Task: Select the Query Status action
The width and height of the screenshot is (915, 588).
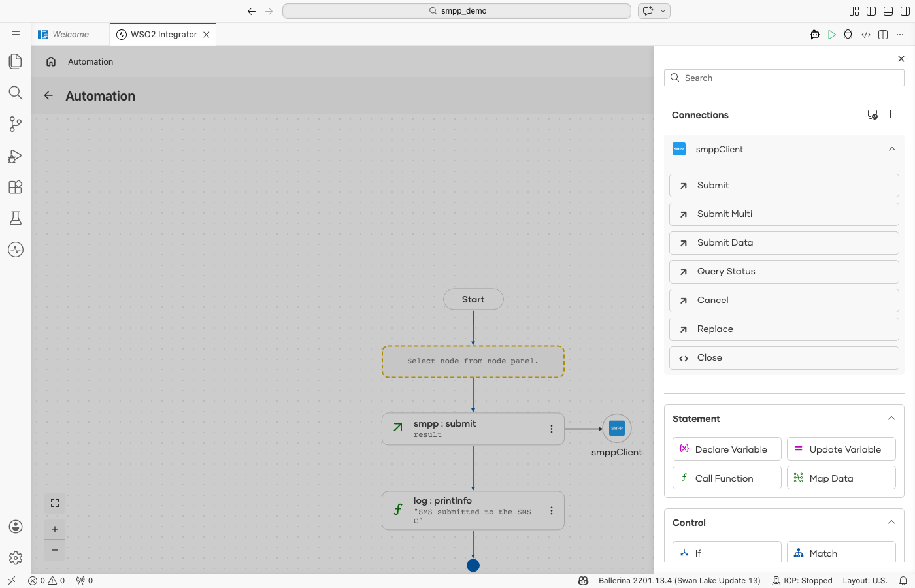Action: (784, 272)
